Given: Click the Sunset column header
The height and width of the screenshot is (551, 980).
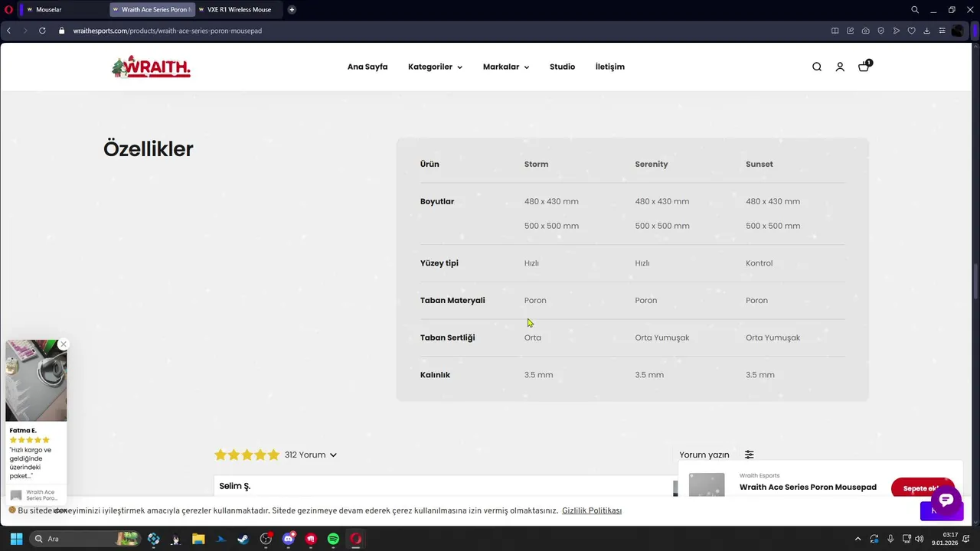Looking at the screenshot, I should (x=759, y=164).
